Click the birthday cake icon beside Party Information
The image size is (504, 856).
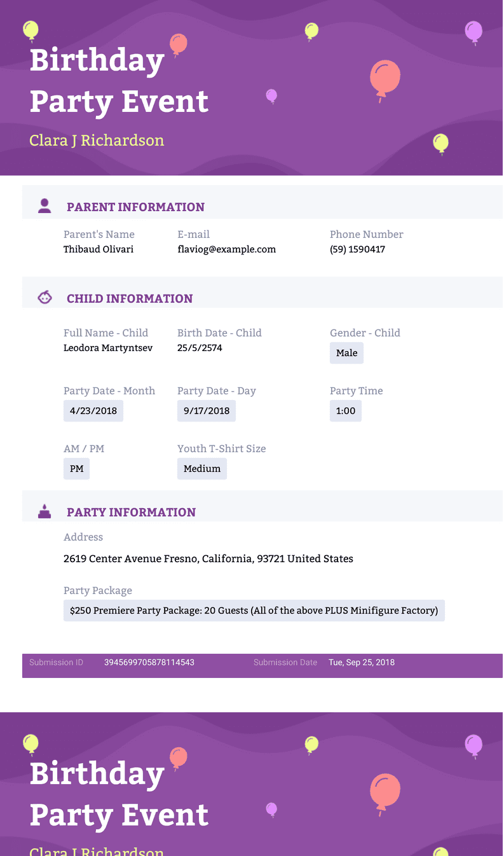pyautogui.click(x=44, y=511)
